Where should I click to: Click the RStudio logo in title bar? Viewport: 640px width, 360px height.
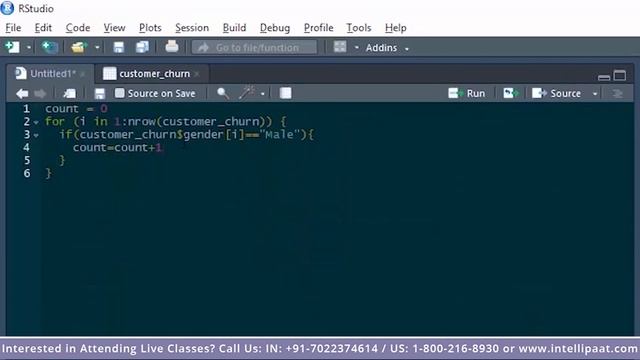click(7, 8)
